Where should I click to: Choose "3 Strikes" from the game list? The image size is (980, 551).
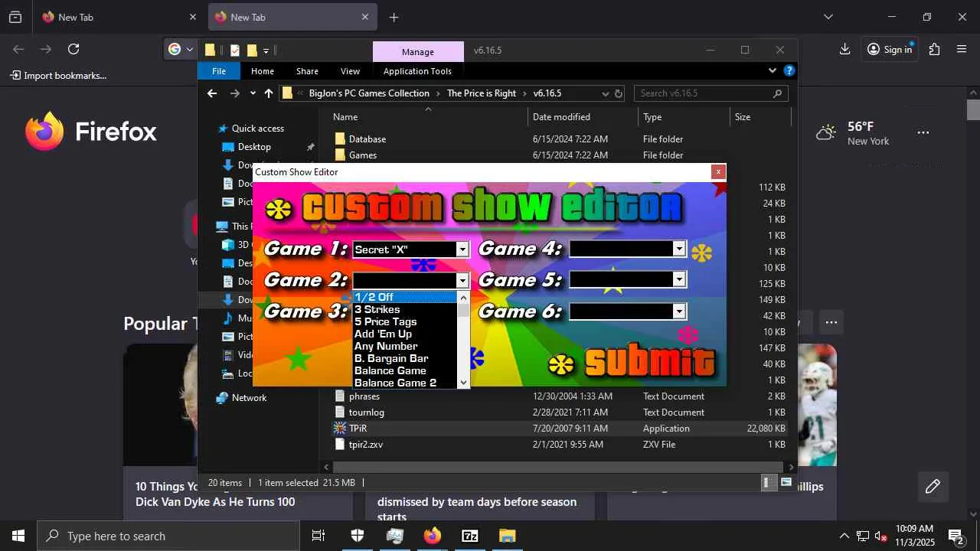405,309
